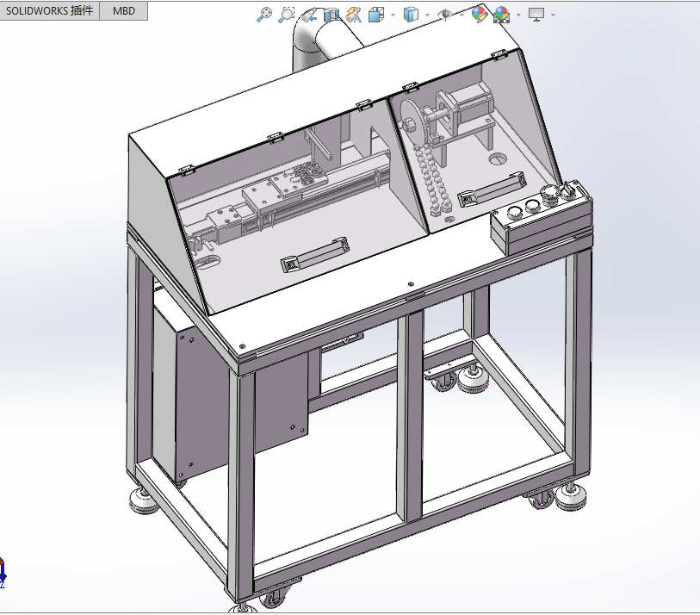700x615 pixels.
Task: Switch to the MBD tab
Action: [x=124, y=10]
